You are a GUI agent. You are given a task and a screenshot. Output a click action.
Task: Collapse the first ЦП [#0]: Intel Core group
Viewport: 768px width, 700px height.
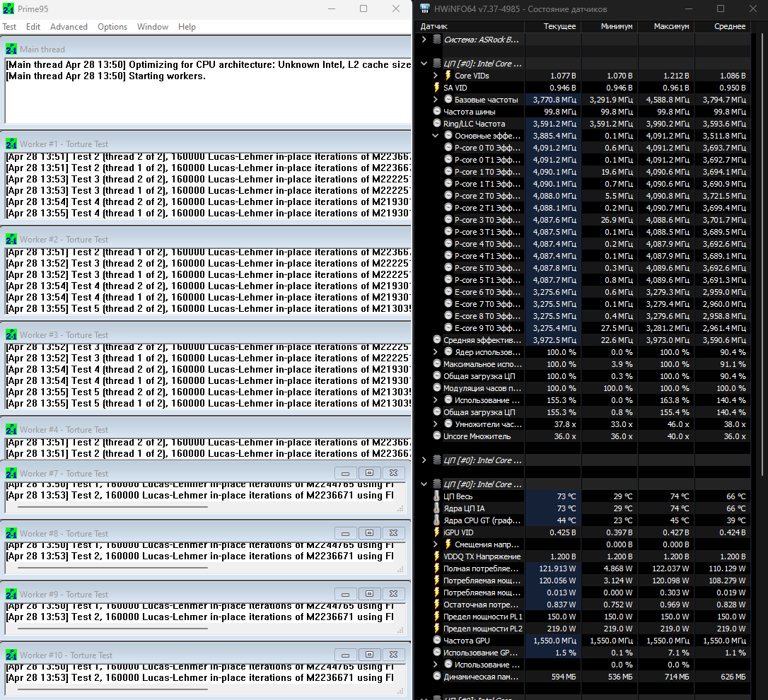[424, 64]
